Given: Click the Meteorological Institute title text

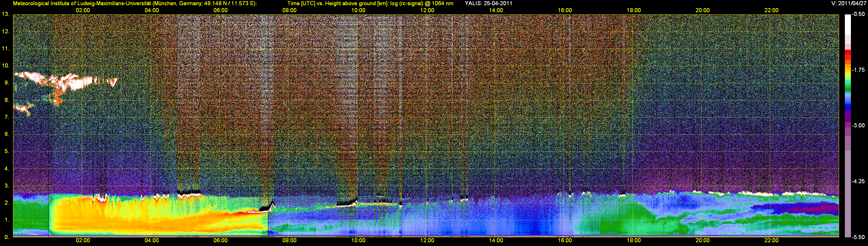Looking at the screenshot, I should click(135, 3).
